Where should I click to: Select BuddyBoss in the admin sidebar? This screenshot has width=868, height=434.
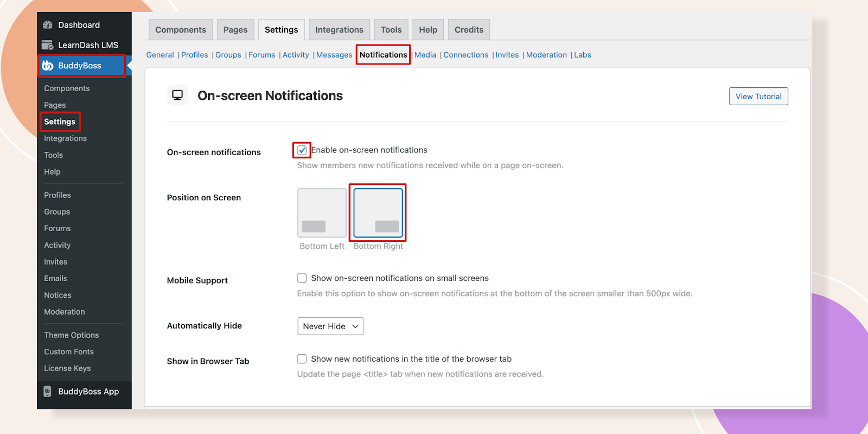[x=80, y=66]
